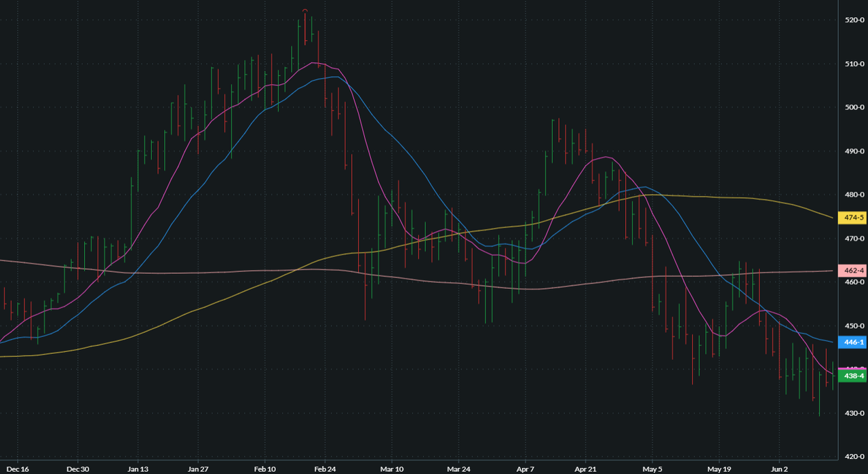This screenshot has width=868, height=474.
Task: Click the 510-0 price axis label
Action: point(853,64)
